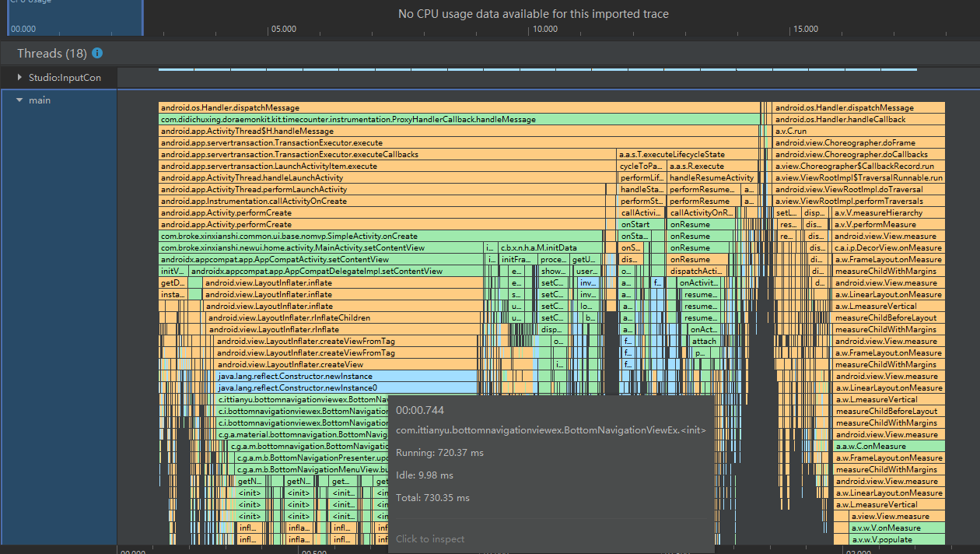This screenshot has width=980, height=554.
Task: Select the a.v.V.measureHierarchy bar
Action: [888, 213]
